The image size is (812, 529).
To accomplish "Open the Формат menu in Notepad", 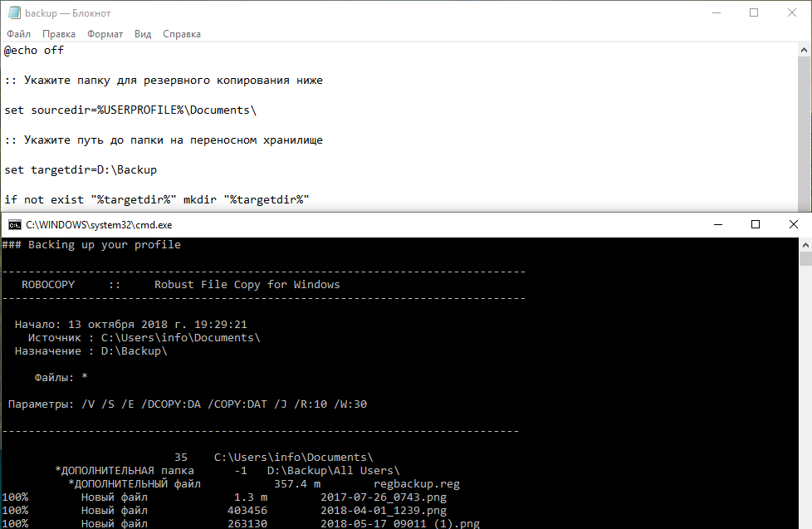I will pos(105,34).
